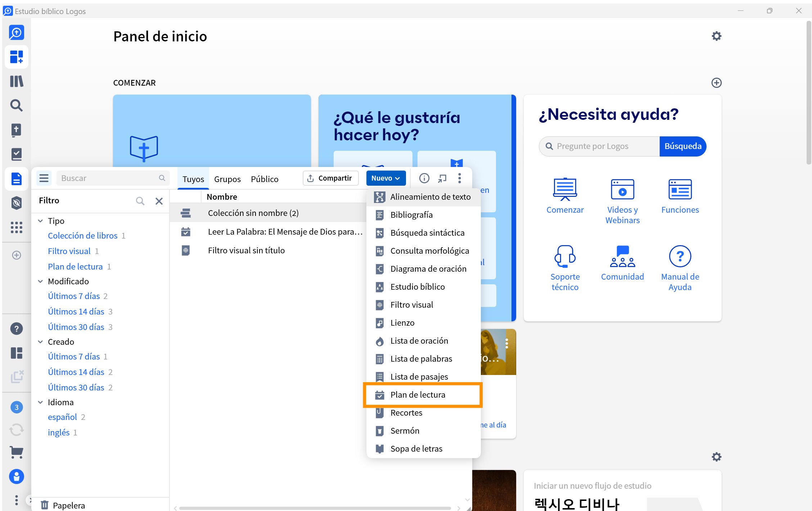Click the notifications badge showing 3
Image resolution: width=812 pixels, height=511 pixels.
click(17, 407)
